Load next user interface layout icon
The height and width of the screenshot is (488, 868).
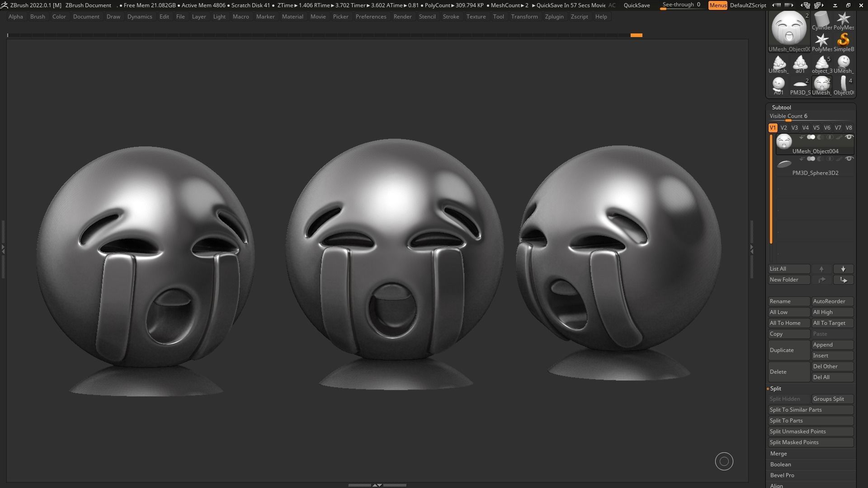819,5
